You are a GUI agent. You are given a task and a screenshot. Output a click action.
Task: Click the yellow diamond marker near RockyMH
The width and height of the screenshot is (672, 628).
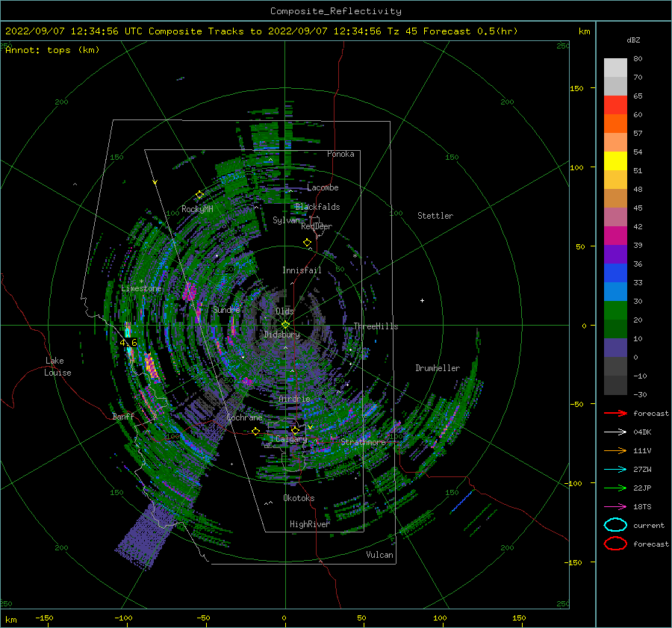(x=199, y=195)
